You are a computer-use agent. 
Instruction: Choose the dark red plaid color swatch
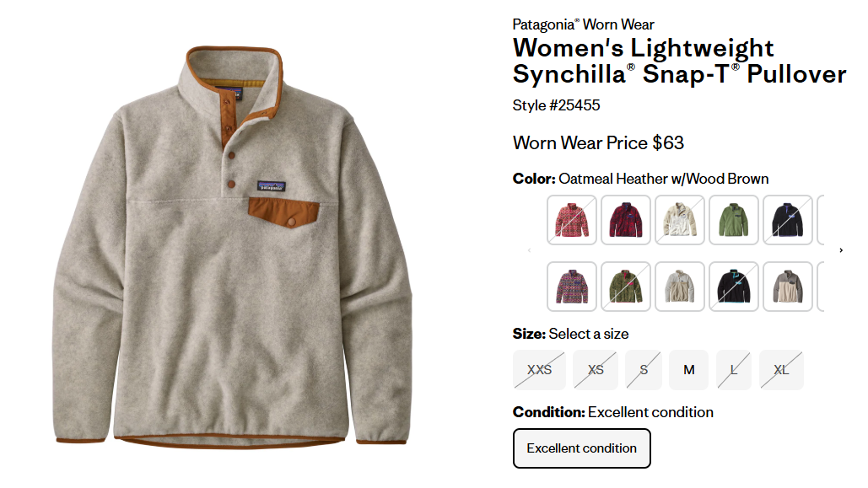click(626, 220)
